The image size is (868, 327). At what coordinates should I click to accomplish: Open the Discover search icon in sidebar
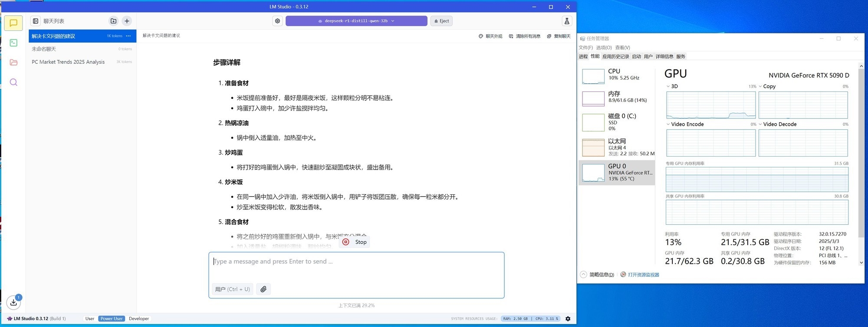[13, 82]
